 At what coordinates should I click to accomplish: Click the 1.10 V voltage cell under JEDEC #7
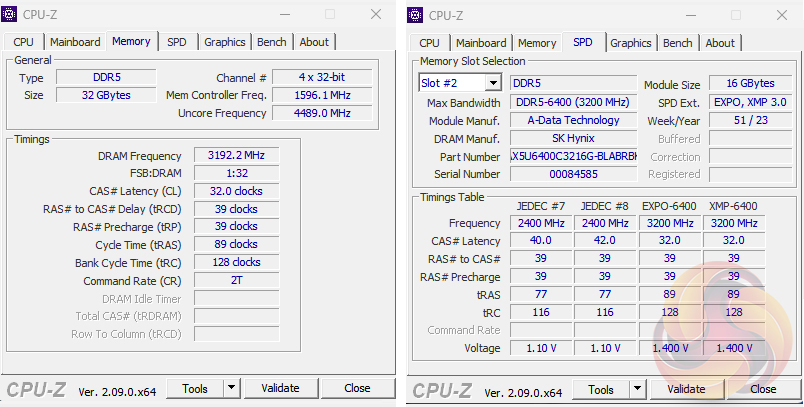pyautogui.click(x=541, y=348)
